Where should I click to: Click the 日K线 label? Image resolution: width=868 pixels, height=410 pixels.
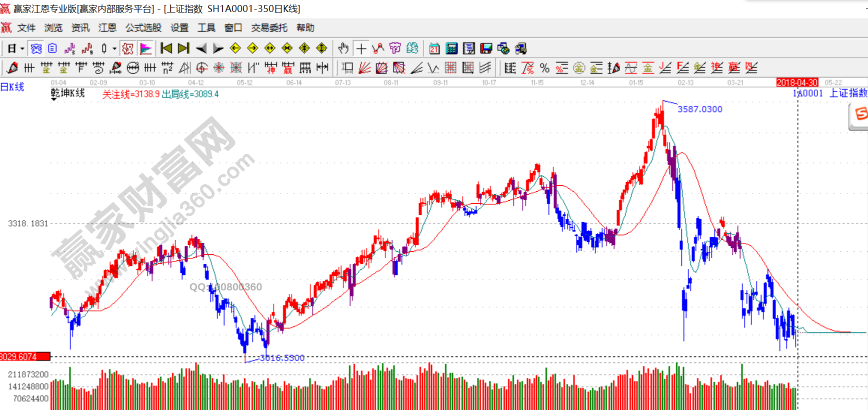[12, 87]
